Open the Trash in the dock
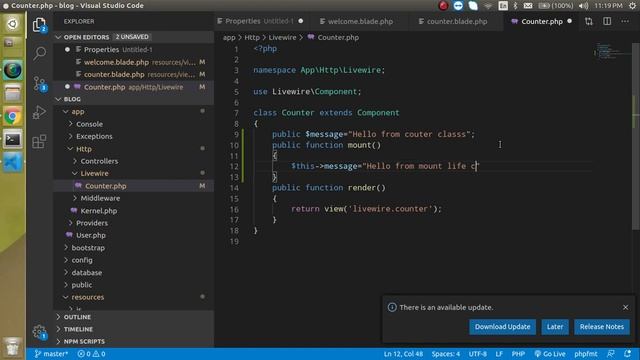640x360 pixels. (12, 346)
